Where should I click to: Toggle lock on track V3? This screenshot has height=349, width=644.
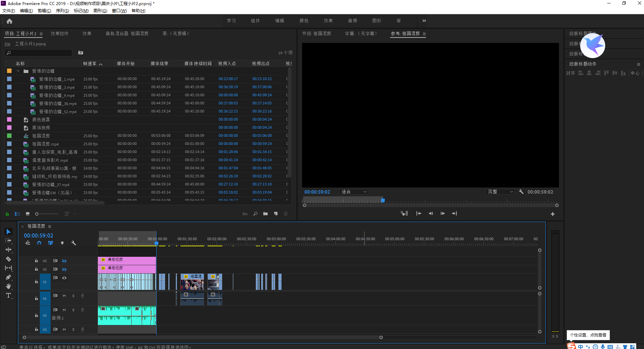[x=36, y=261]
